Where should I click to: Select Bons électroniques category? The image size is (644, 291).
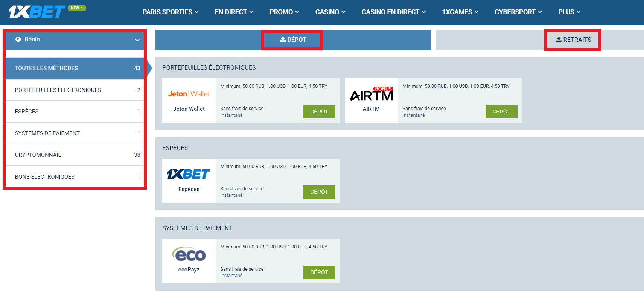[75, 177]
